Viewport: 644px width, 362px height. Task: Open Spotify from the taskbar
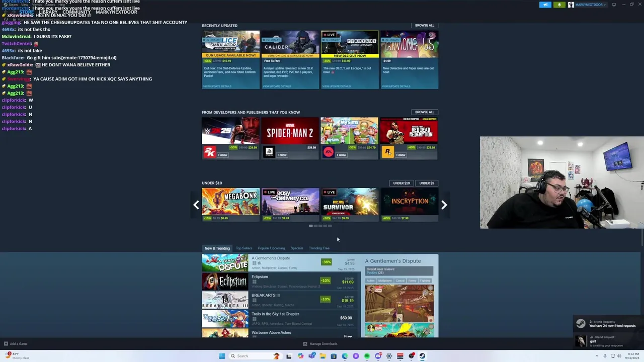tap(367, 356)
